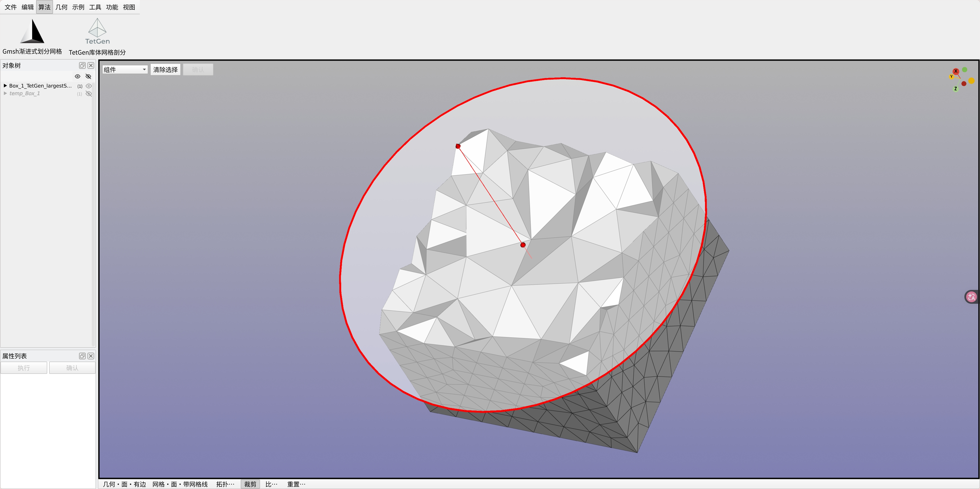Open the 工具 menu

[x=95, y=7]
